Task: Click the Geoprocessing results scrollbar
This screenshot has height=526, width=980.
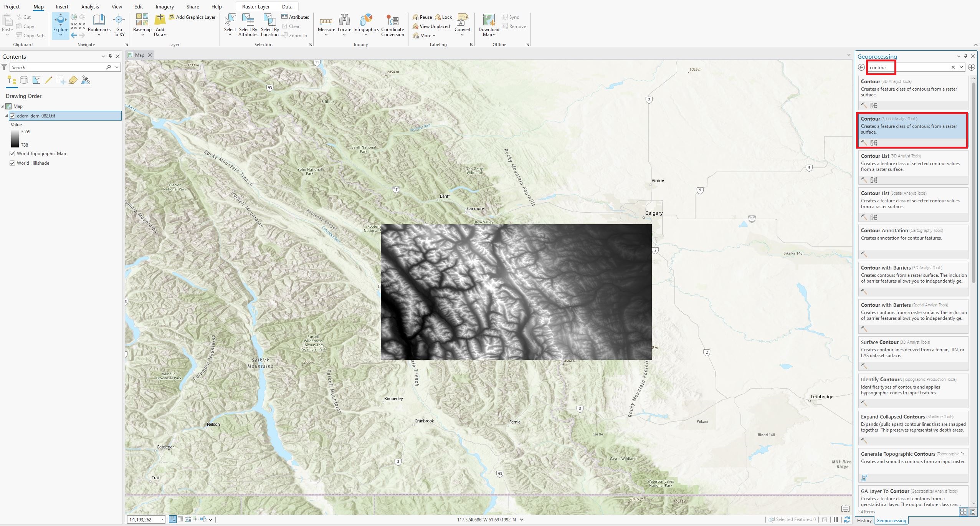Action: coord(973,182)
